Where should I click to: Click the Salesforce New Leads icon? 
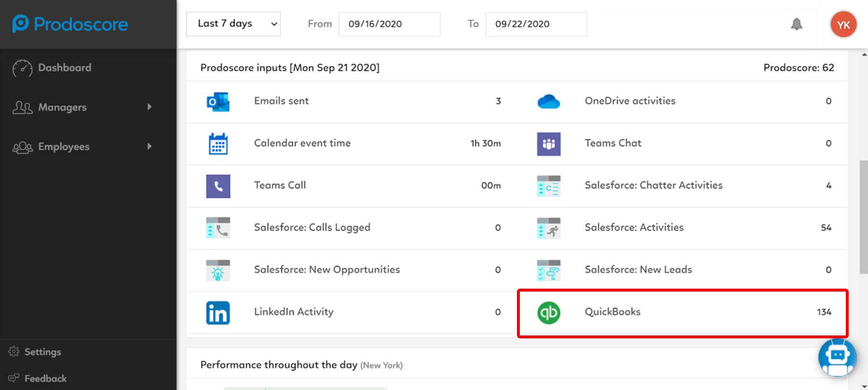coord(549,270)
